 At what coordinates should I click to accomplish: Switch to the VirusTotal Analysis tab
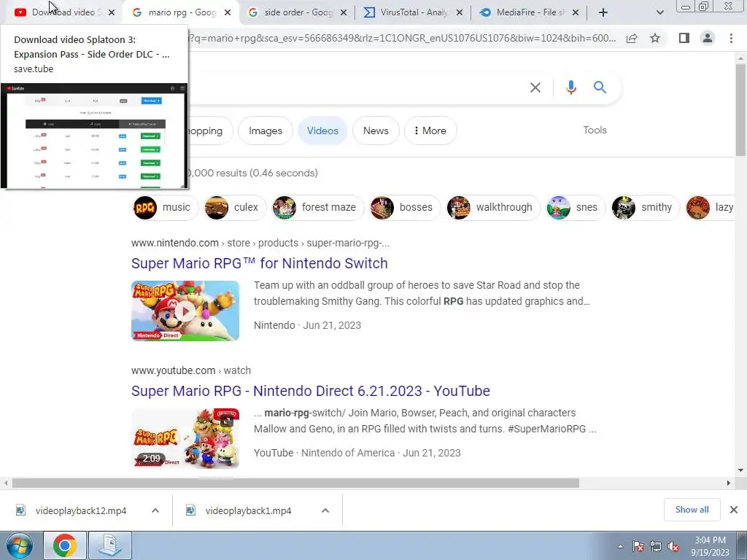pyautogui.click(x=413, y=12)
